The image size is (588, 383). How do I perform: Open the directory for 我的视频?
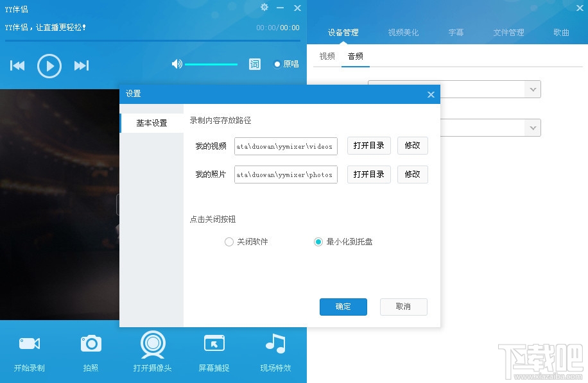[x=369, y=146]
